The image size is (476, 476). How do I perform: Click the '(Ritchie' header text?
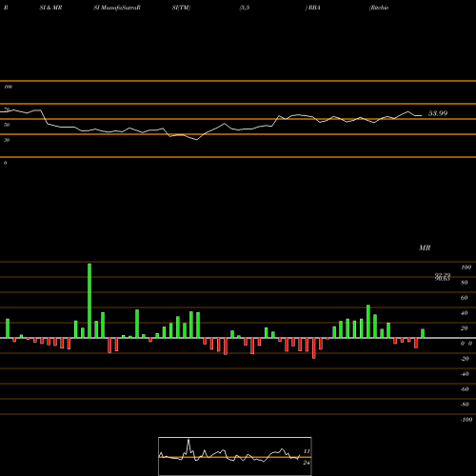[x=379, y=8]
